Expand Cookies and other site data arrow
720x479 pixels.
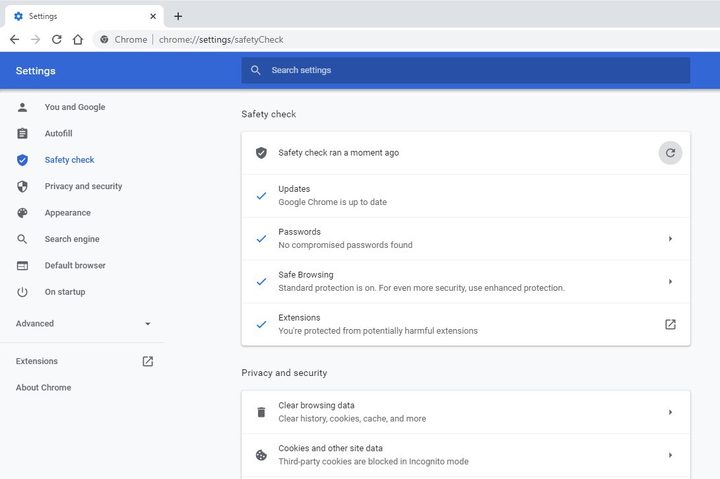(x=670, y=455)
